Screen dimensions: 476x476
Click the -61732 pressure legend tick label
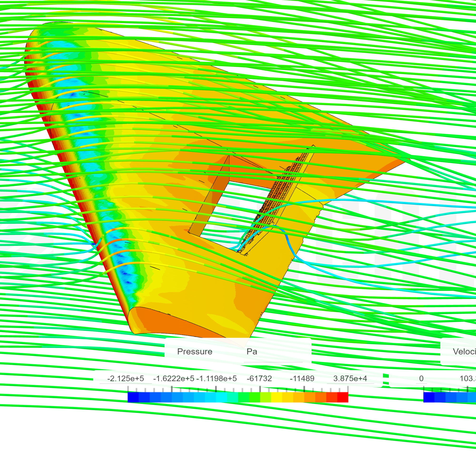(x=259, y=378)
